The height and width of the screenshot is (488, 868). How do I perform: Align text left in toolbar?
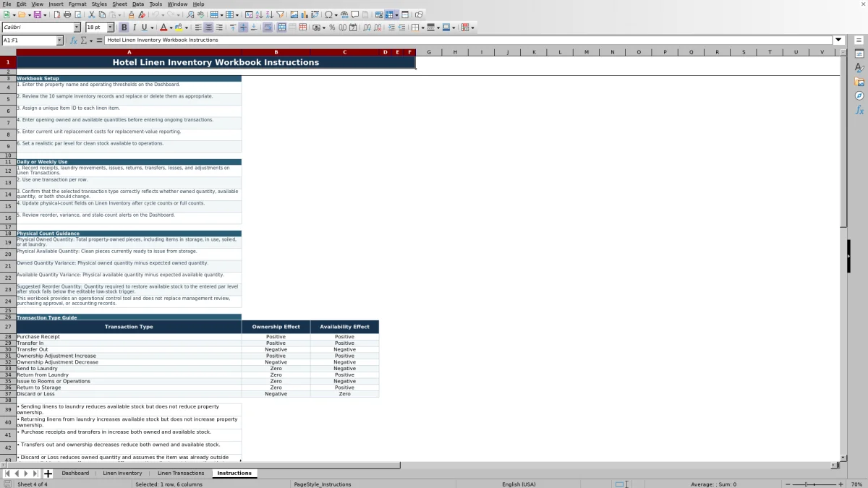click(198, 27)
